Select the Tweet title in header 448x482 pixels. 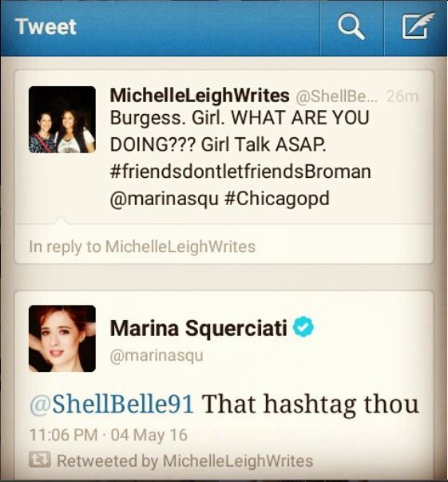[46, 26]
